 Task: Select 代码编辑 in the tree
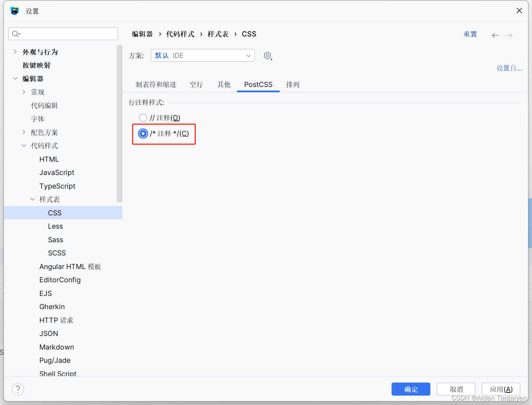click(44, 106)
